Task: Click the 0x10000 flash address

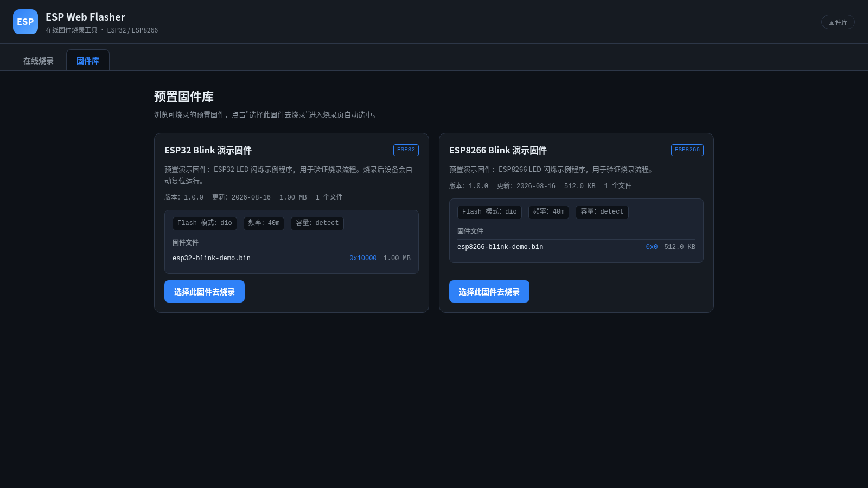Action: [x=363, y=259]
